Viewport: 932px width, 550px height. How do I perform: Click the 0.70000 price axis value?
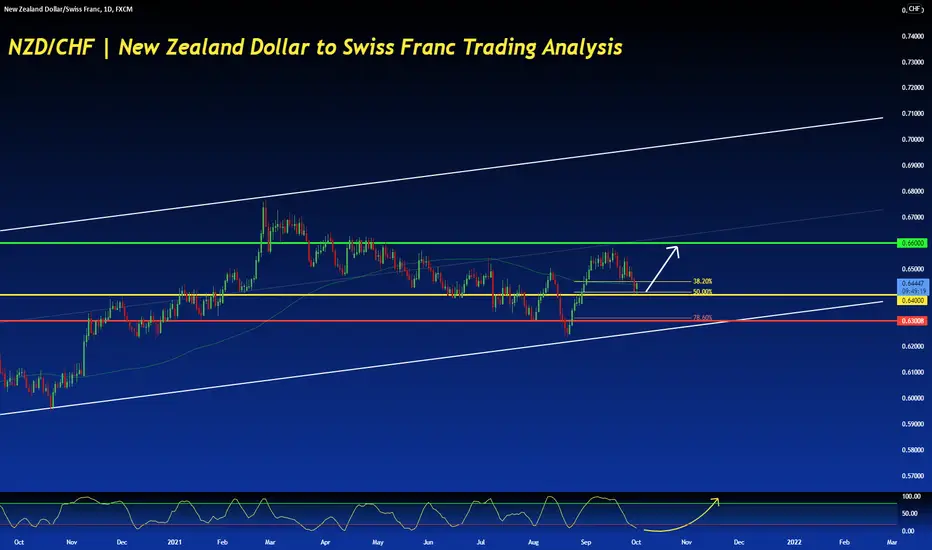coord(913,140)
